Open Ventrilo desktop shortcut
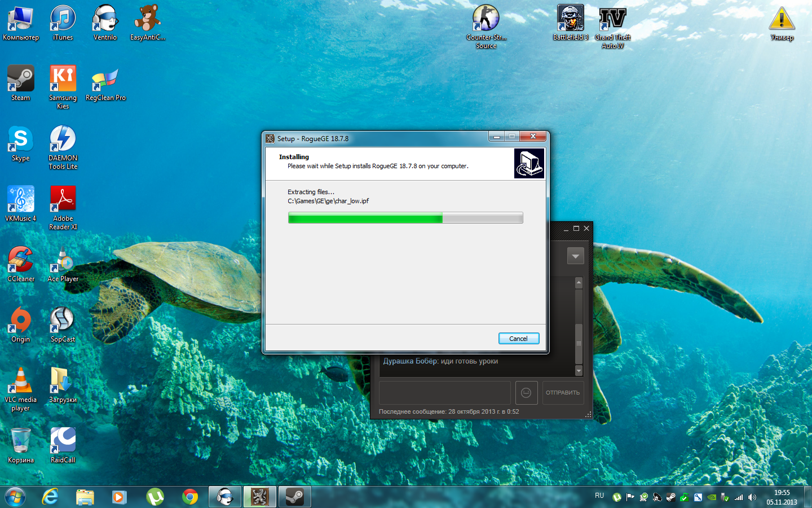The width and height of the screenshot is (812, 508). coord(105,24)
